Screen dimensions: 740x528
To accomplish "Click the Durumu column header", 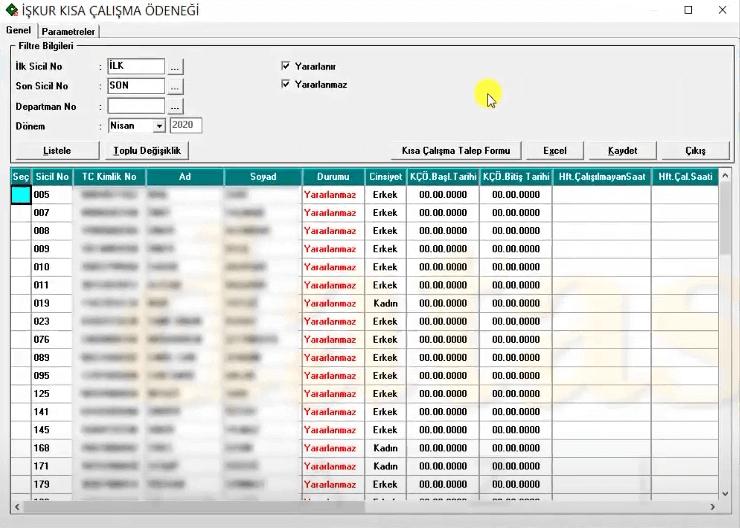I will click(x=333, y=177).
